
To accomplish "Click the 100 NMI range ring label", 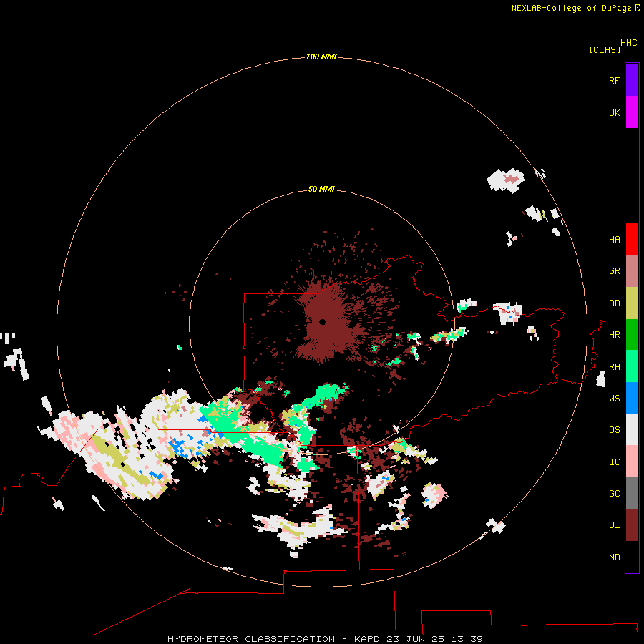I will pyautogui.click(x=321, y=57).
